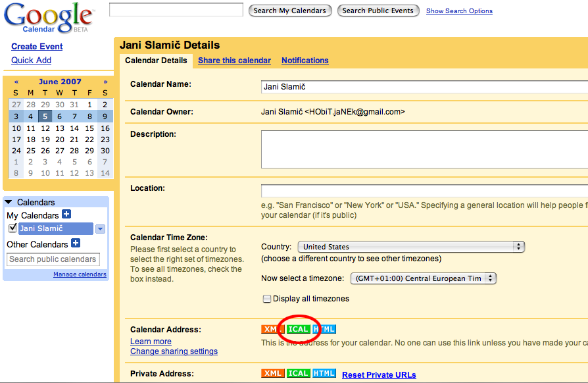Switch to Share this calendar tab
Image resolution: width=588 pixels, height=383 pixels.
pos(234,61)
